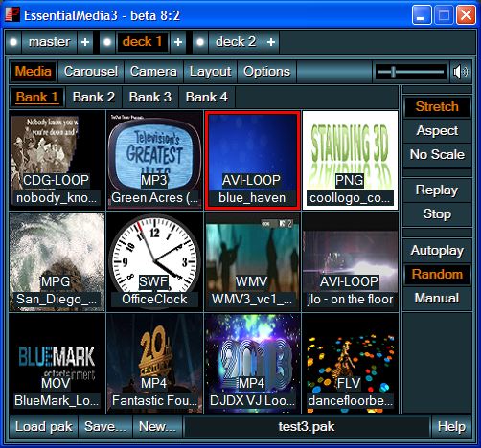
Task: Toggle the deck 2 indicator dot
Action: (200, 42)
